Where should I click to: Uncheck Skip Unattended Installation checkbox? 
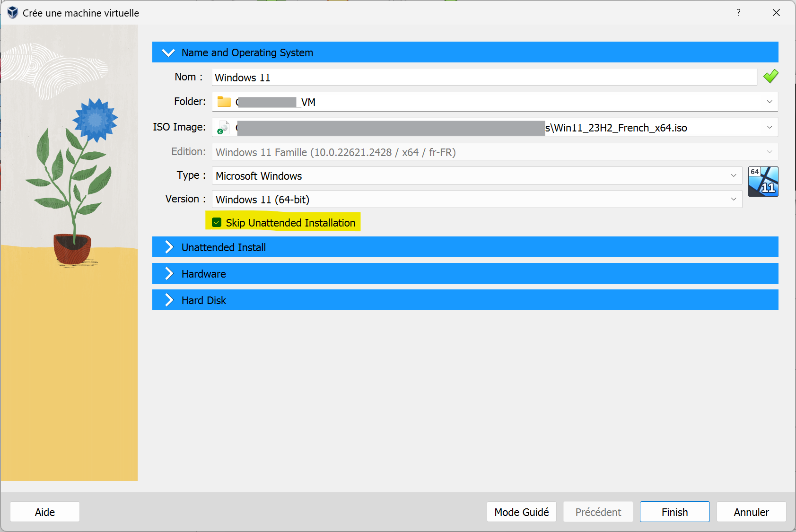click(217, 222)
